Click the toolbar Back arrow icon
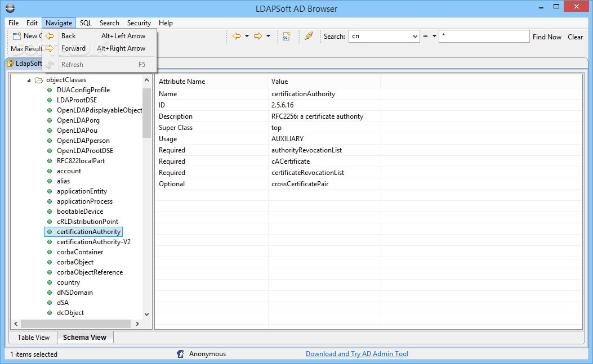 tap(237, 36)
